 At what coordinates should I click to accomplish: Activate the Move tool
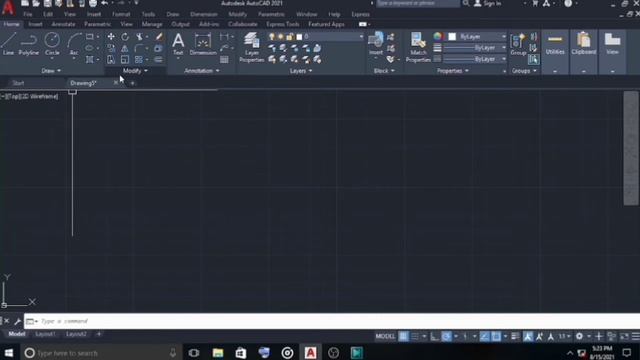pos(111,37)
